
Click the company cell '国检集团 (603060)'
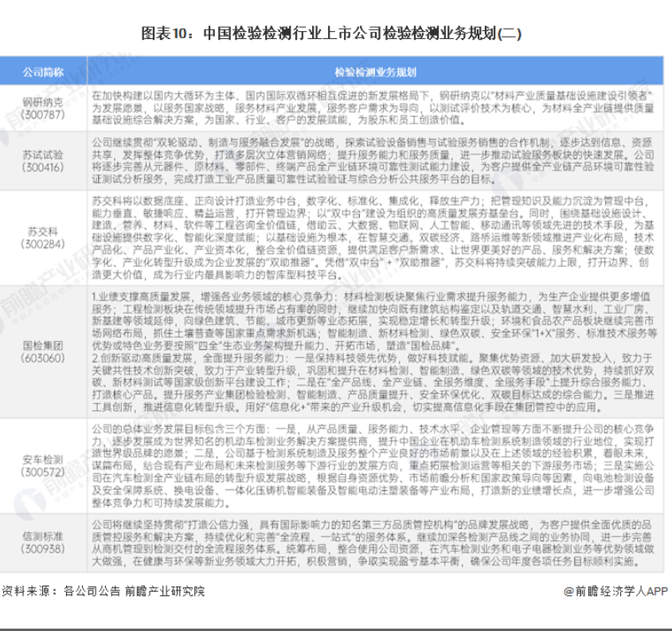(43, 351)
